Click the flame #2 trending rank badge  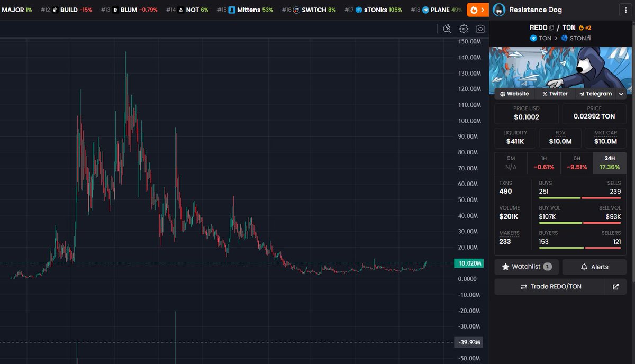[x=585, y=28]
